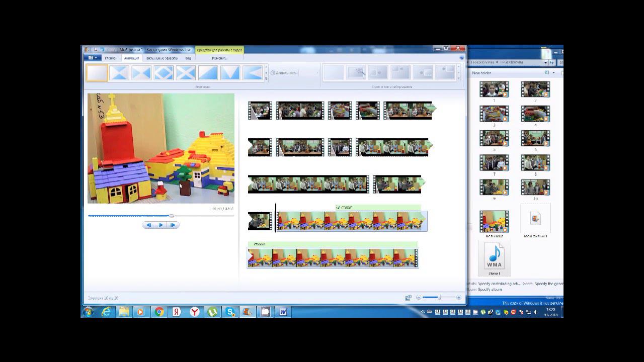
Task: Select the blank no-transition thumbnail in transitions gallery
Action: [x=97, y=73]
